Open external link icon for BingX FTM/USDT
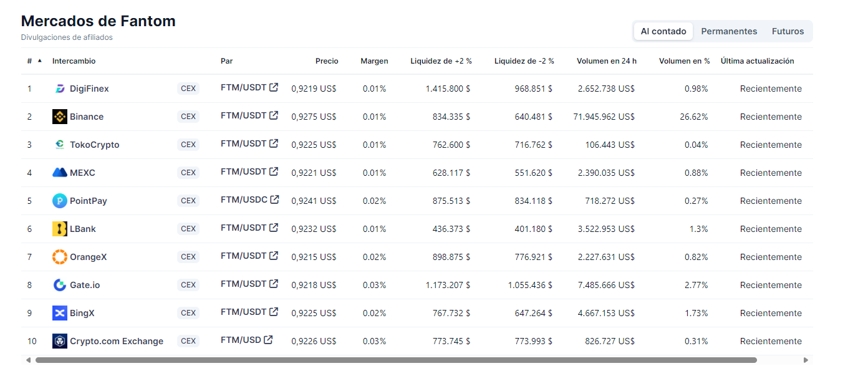The height and width of the screenshot is (371, 868). (x=274, y=312)
